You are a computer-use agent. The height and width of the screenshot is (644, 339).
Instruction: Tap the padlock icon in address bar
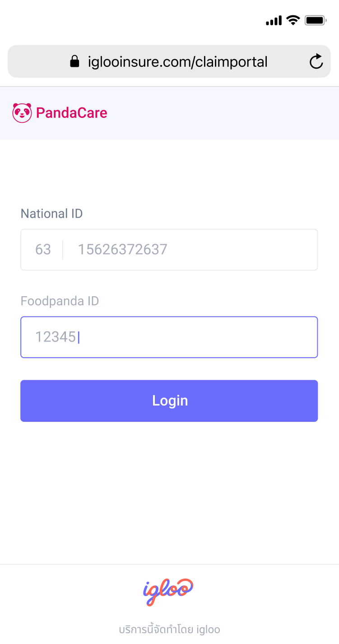[x=75, y=61]
